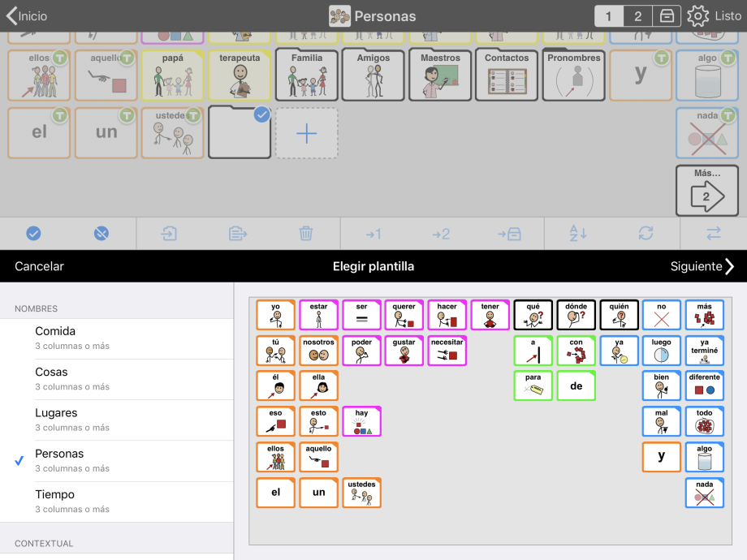
Task: Click the move to page 1 icon
Action: [373, 234]
